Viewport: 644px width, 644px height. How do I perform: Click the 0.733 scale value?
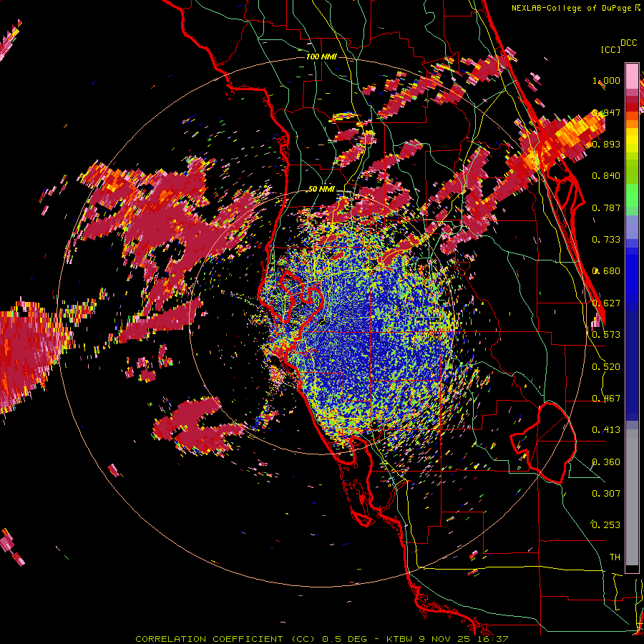(606, 240)
